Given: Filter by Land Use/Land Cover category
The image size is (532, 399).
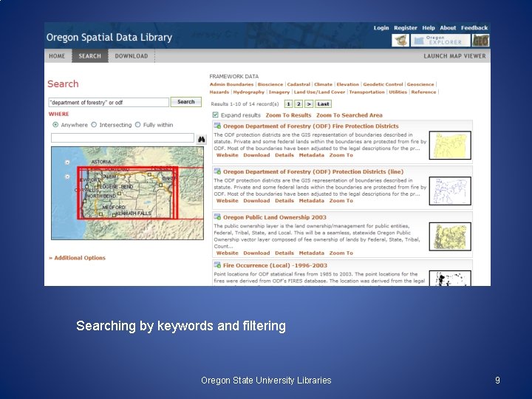Looking at the screenshot, I should tap(319, 92).
